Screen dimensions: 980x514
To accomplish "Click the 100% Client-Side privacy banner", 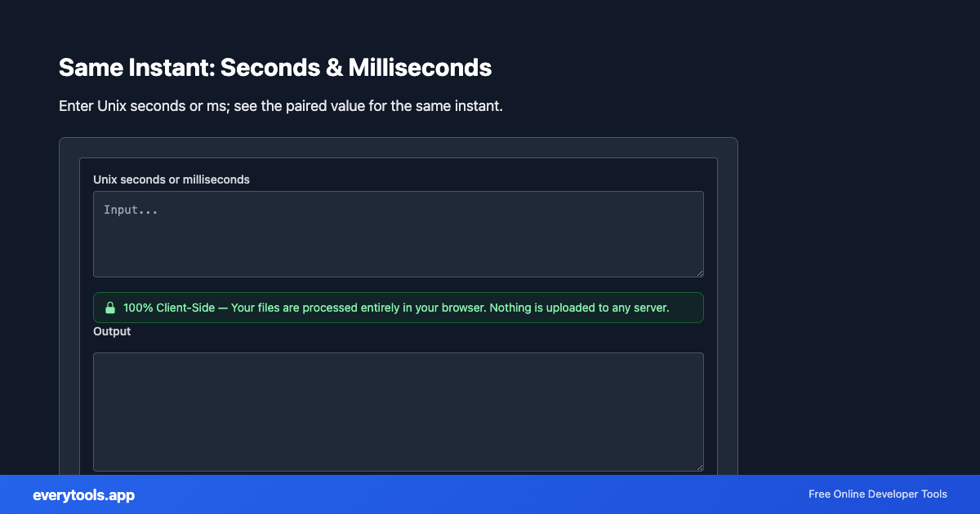I will pyautogui.click(x=399, y=308).
